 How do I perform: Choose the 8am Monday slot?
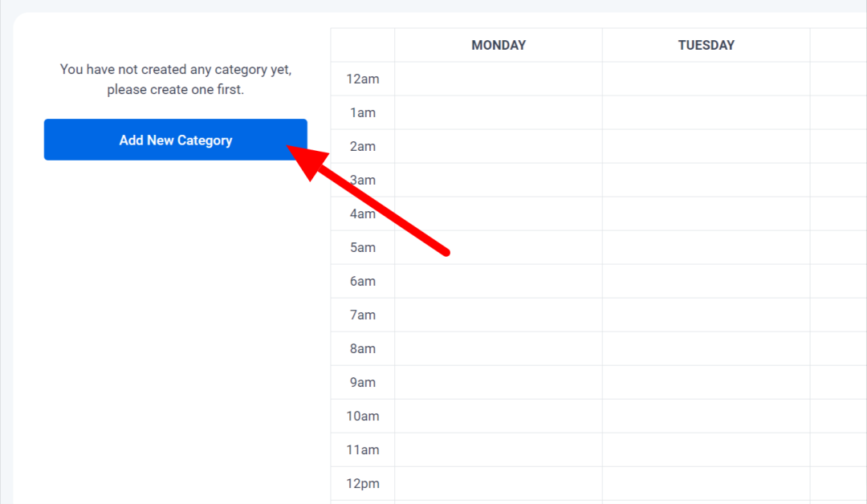[498, 348]
